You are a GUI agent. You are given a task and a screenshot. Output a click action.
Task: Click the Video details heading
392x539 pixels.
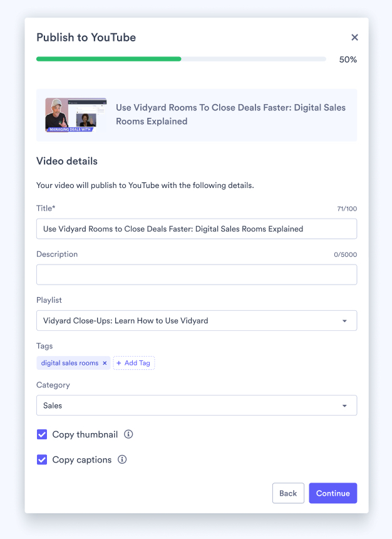[x=67, y=161]
